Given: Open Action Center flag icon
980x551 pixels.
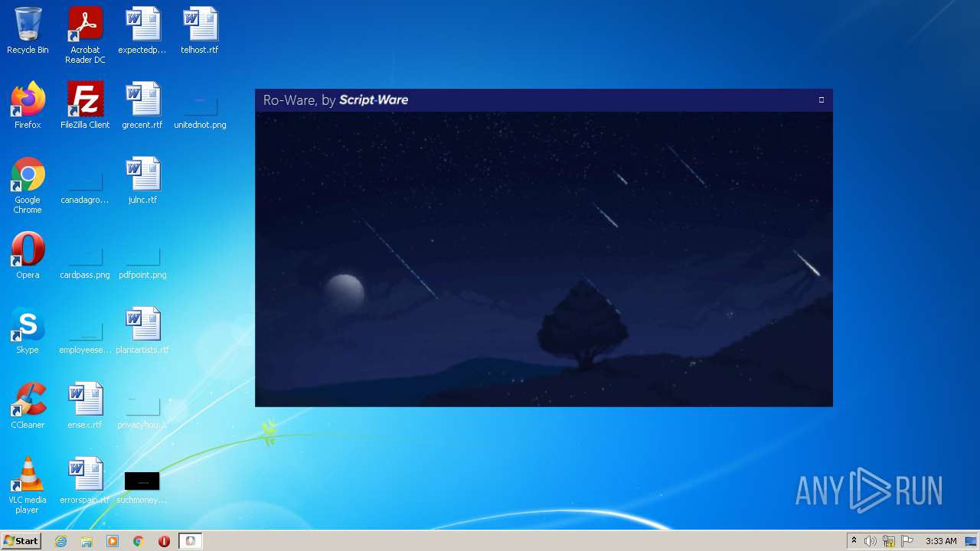Looking at the screenshot, I should 907,541.
